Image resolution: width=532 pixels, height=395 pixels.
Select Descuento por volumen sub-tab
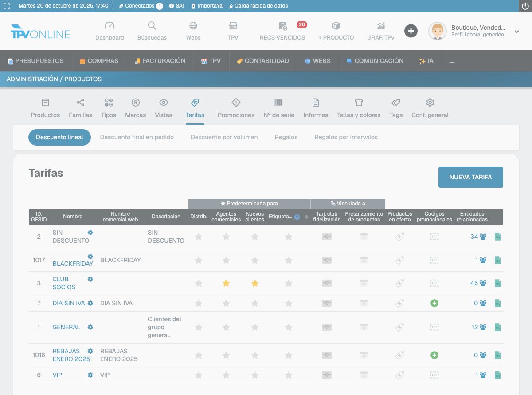coord(224,137)
